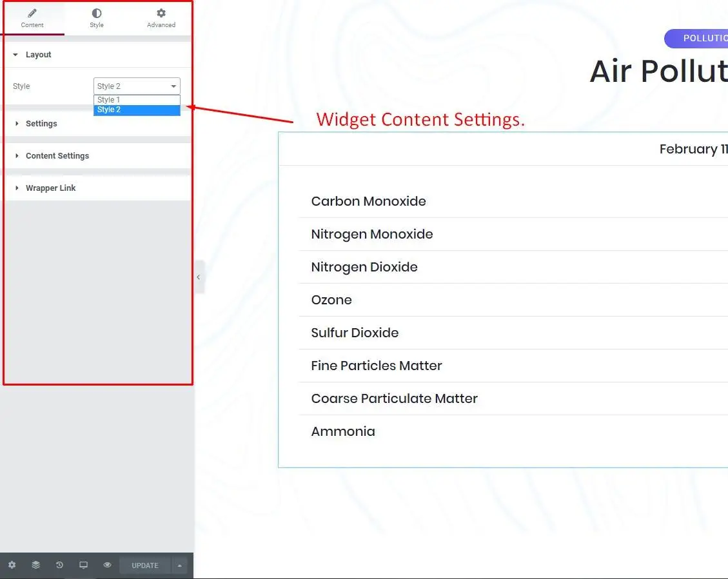Collapse the Layout section

[97, 55]
